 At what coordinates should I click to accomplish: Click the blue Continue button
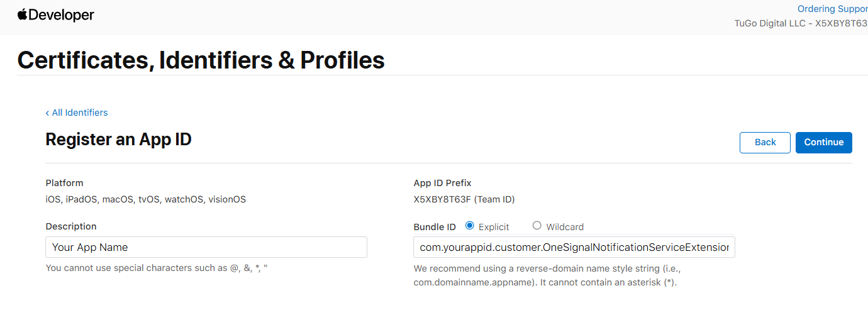(x=823, y=142)
